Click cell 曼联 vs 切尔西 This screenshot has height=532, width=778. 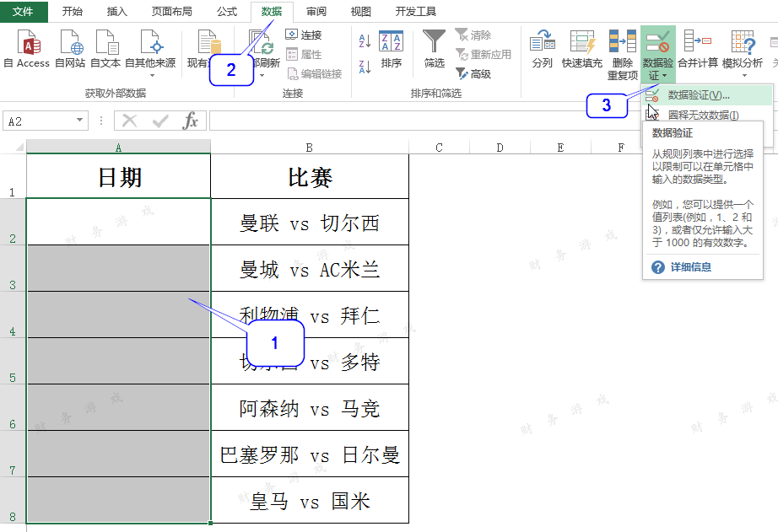(x=310, y=222)
